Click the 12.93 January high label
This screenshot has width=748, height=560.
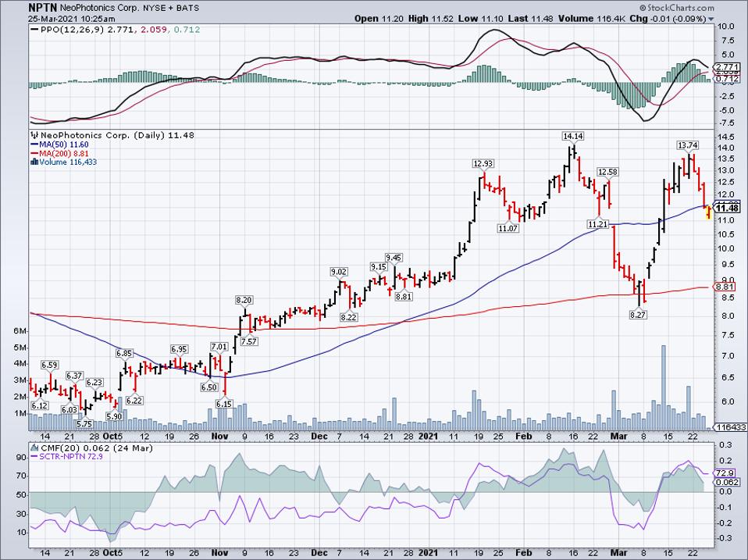point(483,163)
